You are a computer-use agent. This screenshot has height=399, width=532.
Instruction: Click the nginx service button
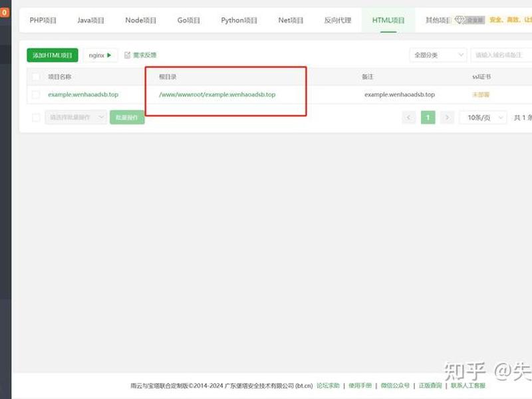click(x=100, y=55)
